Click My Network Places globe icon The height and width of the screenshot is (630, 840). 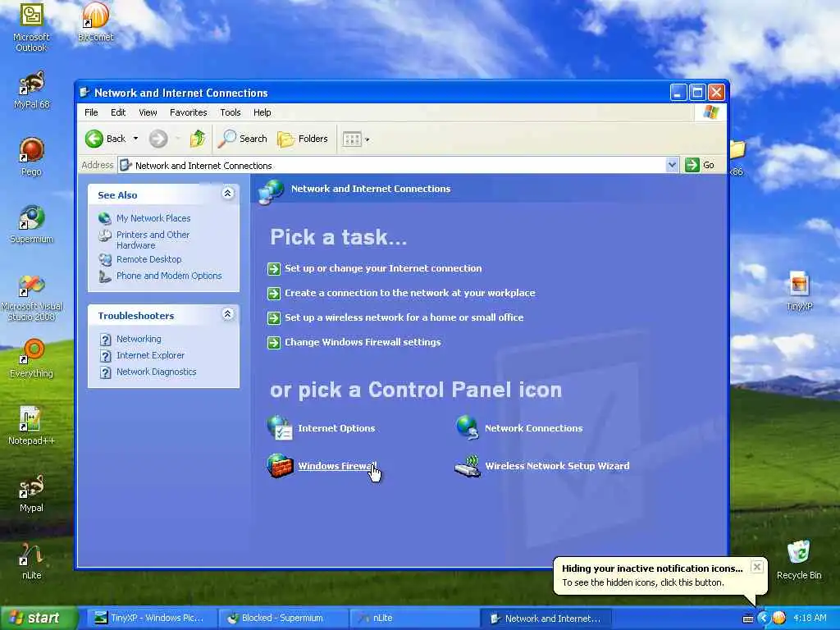tap(104, 218)
